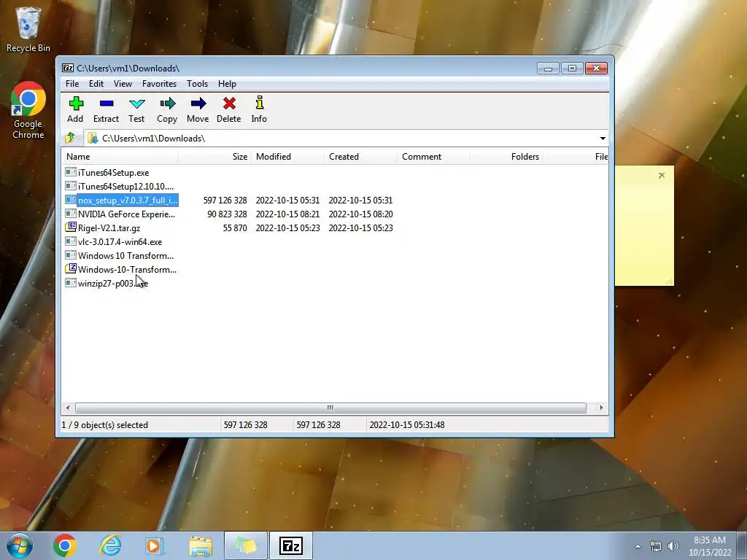
Task: Go up one folder level
Action: [x=70, y=138]
